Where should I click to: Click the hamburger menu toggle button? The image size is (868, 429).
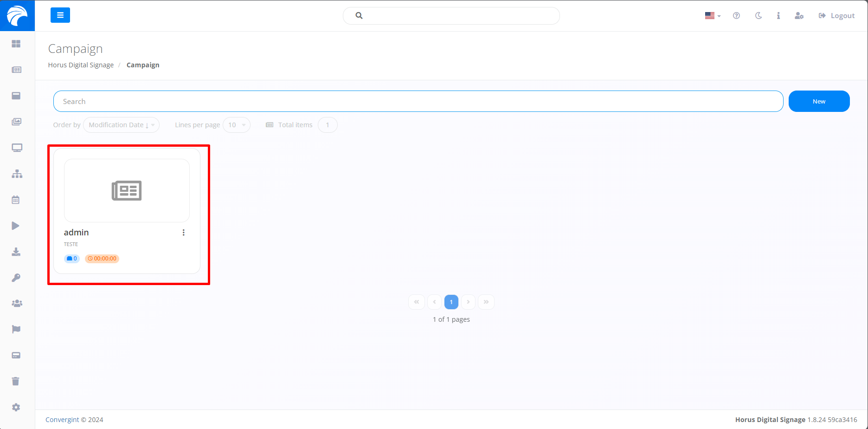click(x=60, y=15)
